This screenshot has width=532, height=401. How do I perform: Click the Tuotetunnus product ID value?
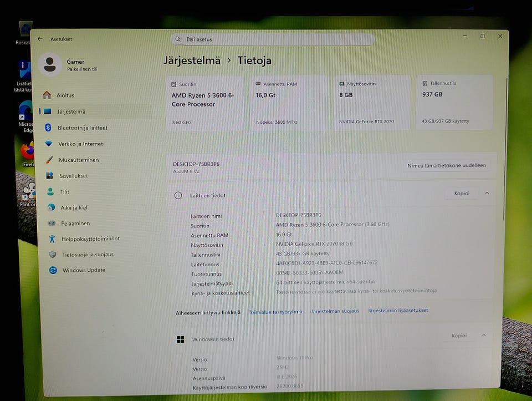(x=309, y=272)
